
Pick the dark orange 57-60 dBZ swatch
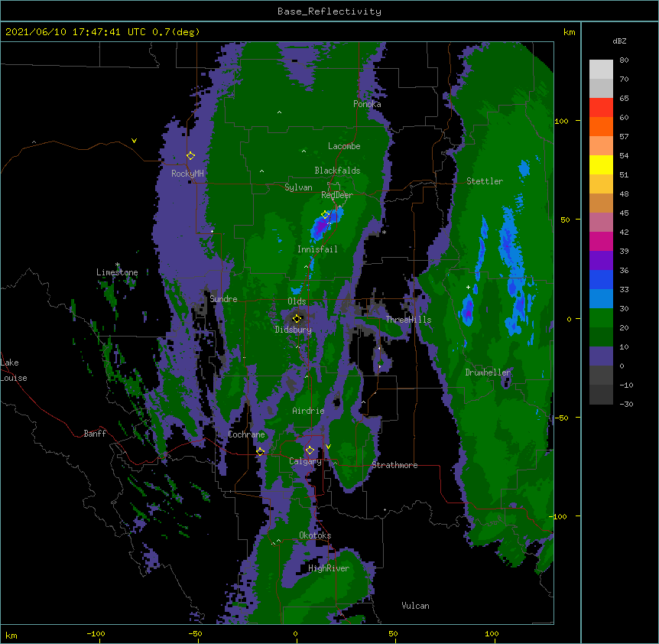pos(601,126)
